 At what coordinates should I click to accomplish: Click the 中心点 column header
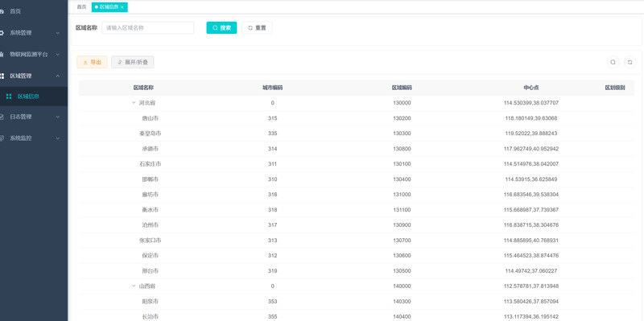click(531, 88)
